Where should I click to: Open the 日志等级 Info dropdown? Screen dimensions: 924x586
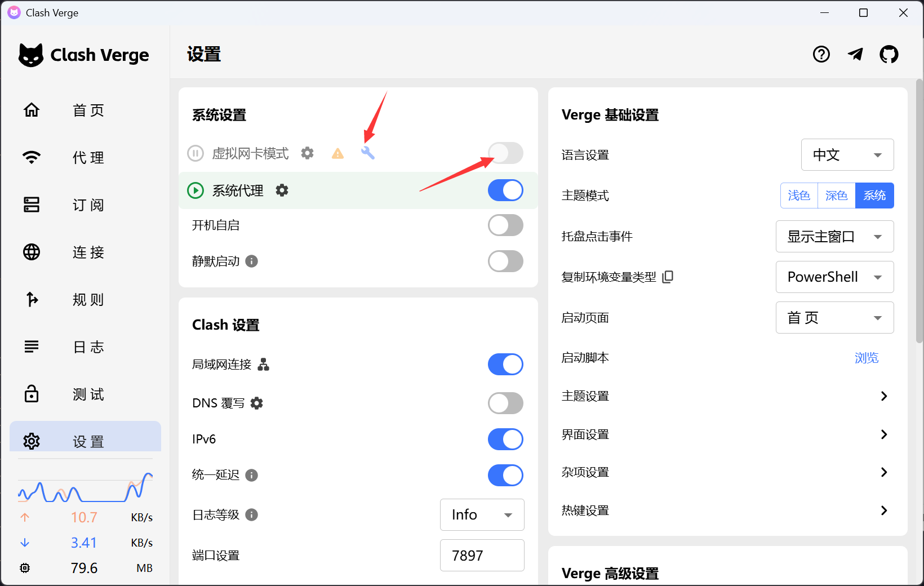click(482, 515)
